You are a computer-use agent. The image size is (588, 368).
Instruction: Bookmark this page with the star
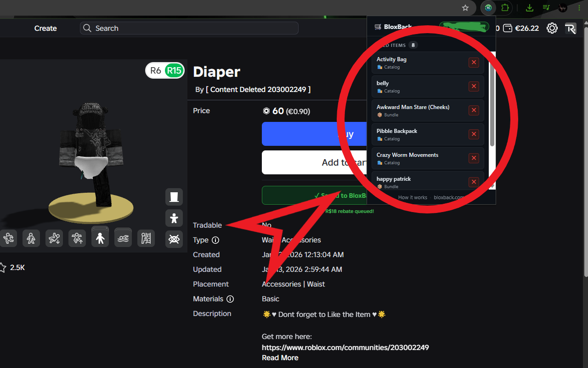465,8
